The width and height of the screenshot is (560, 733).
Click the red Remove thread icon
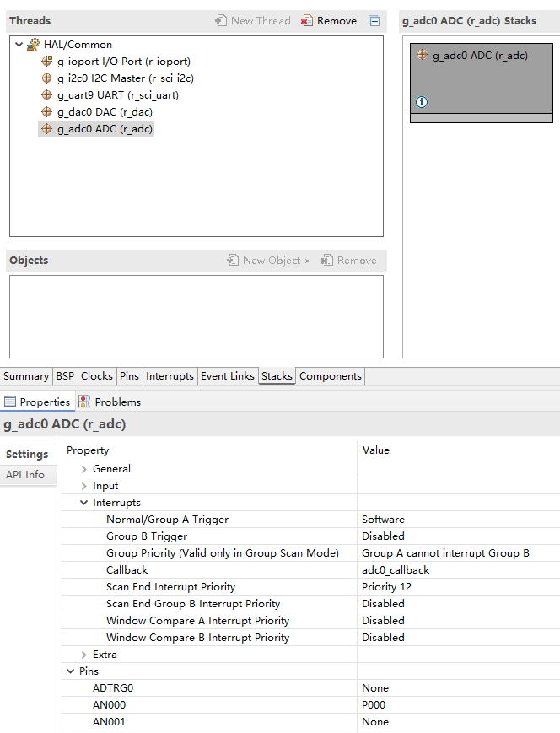[307, 20]
